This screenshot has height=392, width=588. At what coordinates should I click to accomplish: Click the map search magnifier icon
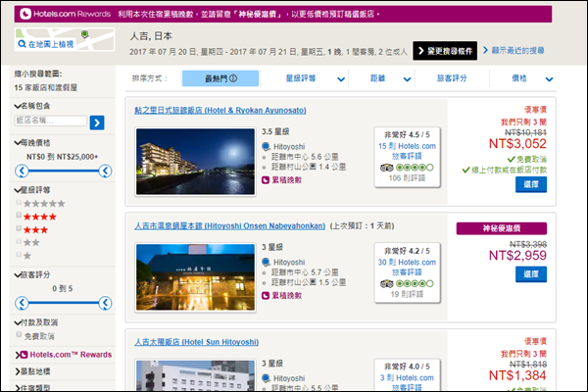pos(22,44)
